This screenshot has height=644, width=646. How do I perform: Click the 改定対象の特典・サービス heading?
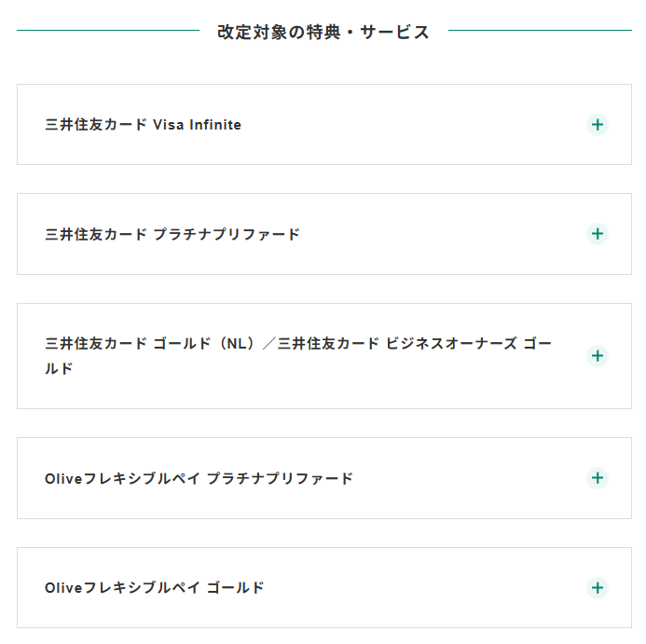pos(323,32)
